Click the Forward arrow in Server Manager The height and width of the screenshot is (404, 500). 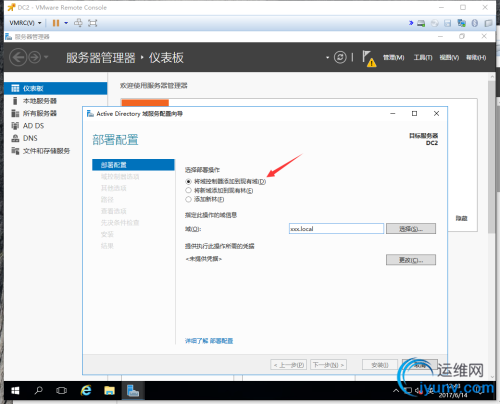click(35, 57)
